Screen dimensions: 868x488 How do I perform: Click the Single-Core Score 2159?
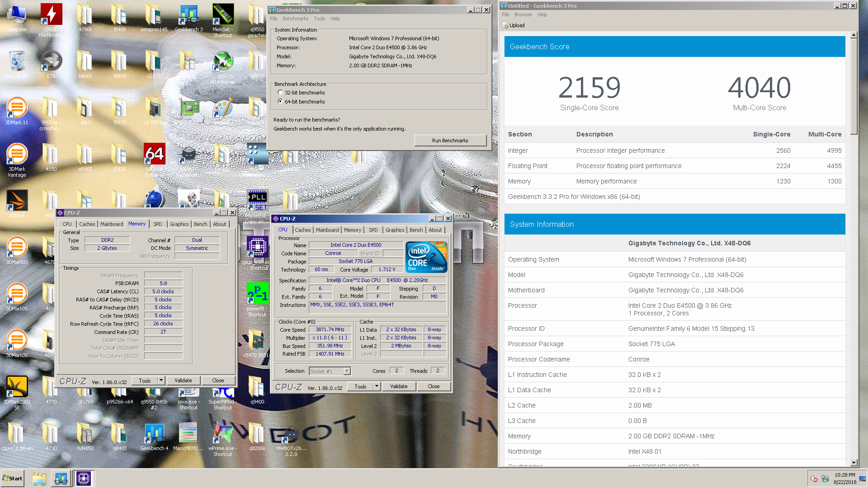(589, 88)
